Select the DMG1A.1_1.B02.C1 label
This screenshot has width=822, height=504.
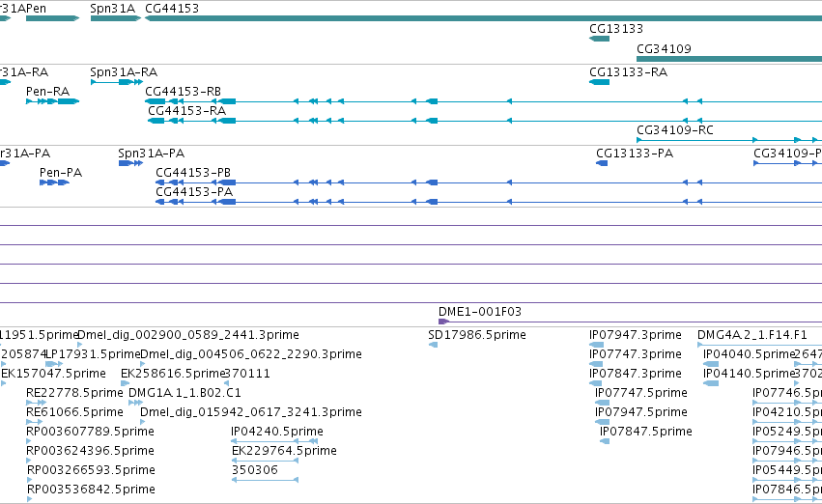[184, 393]
